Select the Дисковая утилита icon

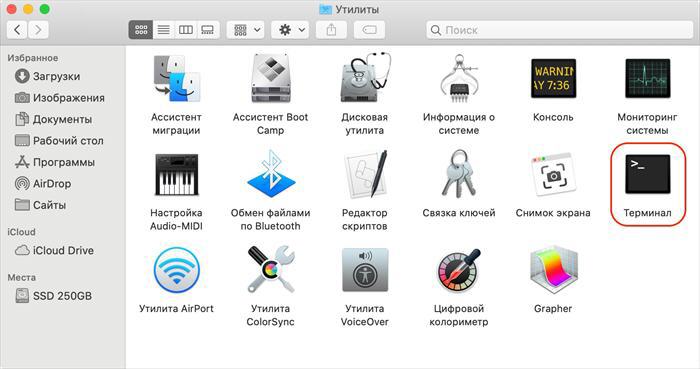pos(365,78)
